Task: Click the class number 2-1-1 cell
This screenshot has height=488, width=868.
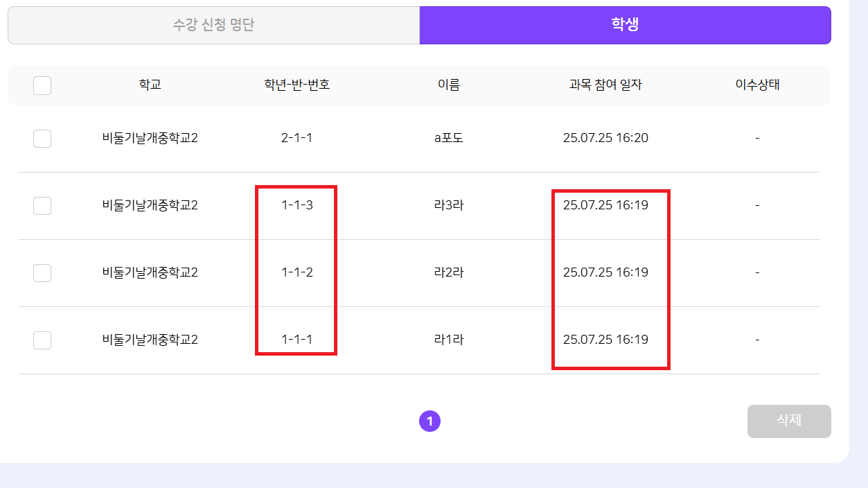Action: pyautogui.click(x=296, y=138)
